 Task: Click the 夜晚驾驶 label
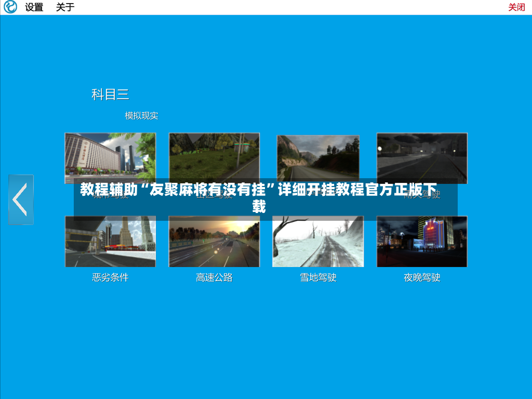click(422, 277)
